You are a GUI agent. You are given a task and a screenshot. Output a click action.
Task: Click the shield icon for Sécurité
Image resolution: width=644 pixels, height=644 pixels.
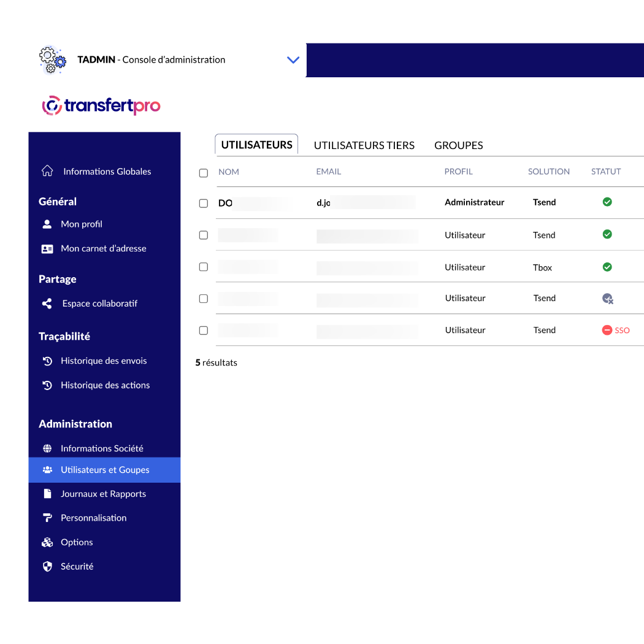(x=47, y=565)
